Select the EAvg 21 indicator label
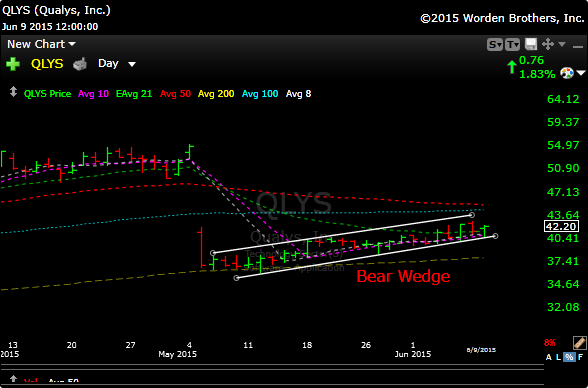The image size is (588, 388). click(134, 94)
